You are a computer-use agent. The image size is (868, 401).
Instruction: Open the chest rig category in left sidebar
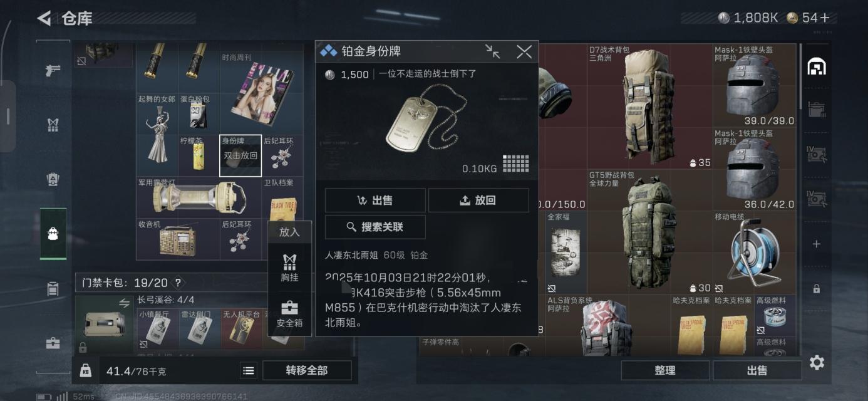(x=53, y=125)
